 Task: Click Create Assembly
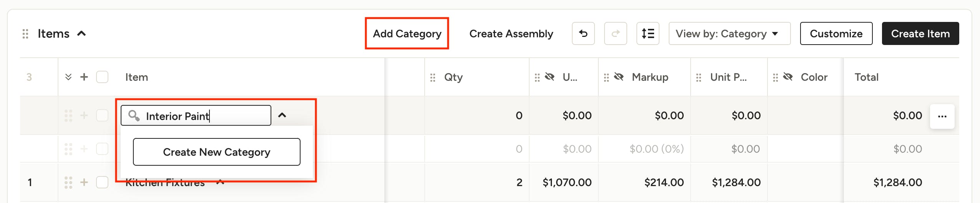(511, 33)
